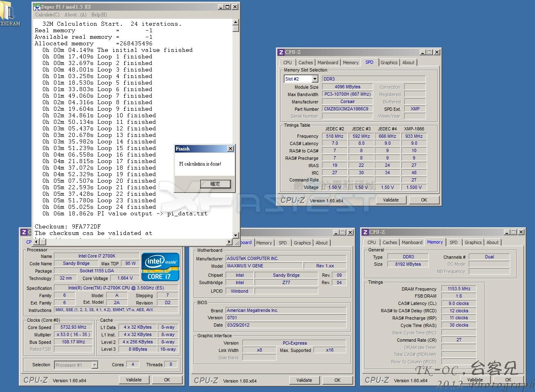Select the Part Number CMZ8GX3M2A1866C9 field

tap(347, 109)
